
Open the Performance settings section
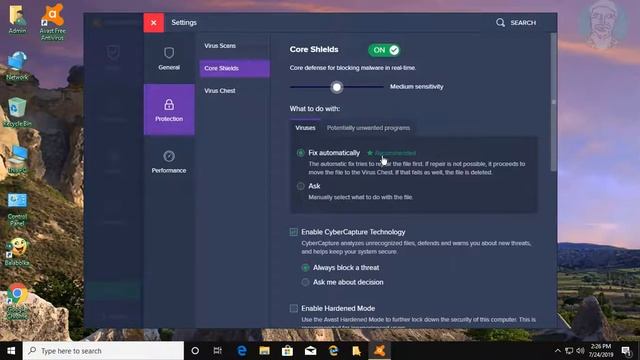pos(169,161)
